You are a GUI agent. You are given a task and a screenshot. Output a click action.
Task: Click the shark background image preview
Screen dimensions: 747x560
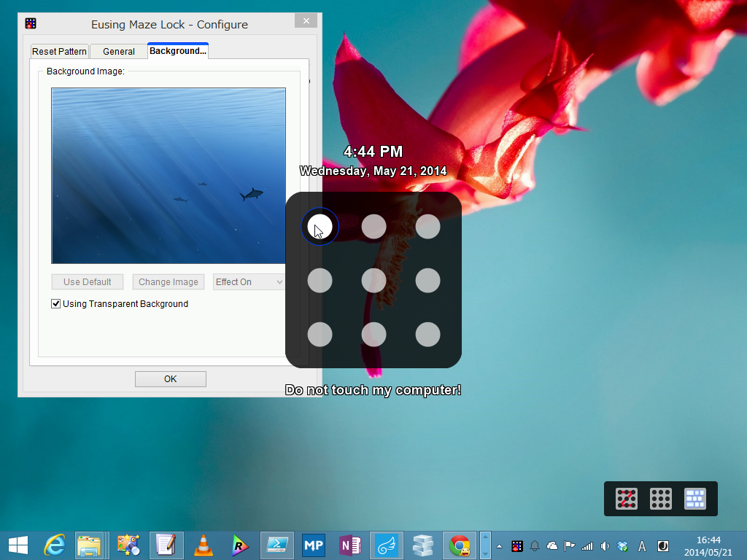[169, 175]
